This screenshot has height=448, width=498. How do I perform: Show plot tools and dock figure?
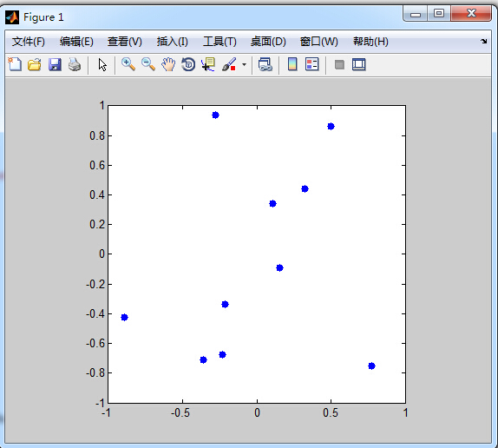[x=359, y=64]
